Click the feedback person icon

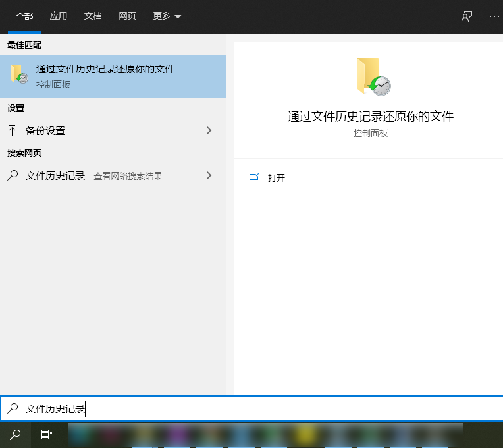click(x=467, y=16)
